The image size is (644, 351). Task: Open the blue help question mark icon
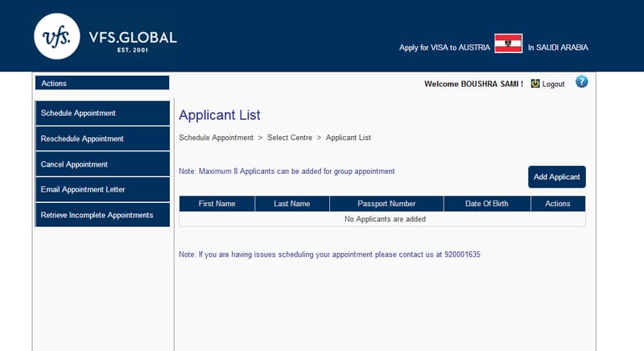[581, 81]
